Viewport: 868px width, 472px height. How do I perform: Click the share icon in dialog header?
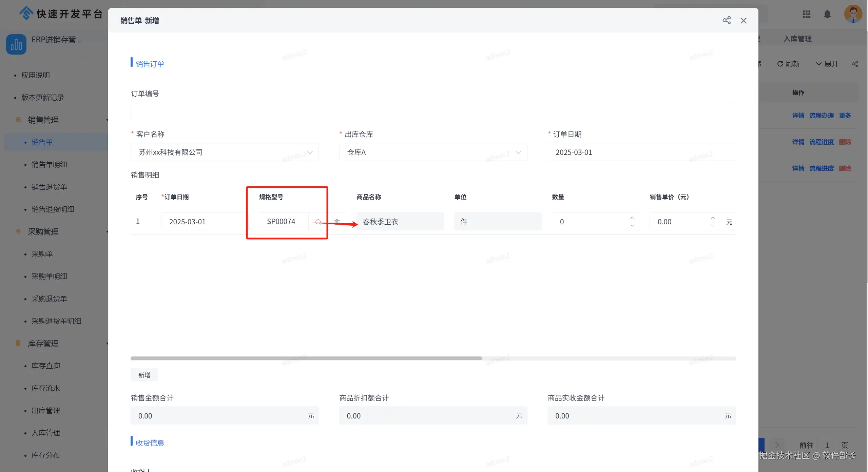[x=726, y=20]
